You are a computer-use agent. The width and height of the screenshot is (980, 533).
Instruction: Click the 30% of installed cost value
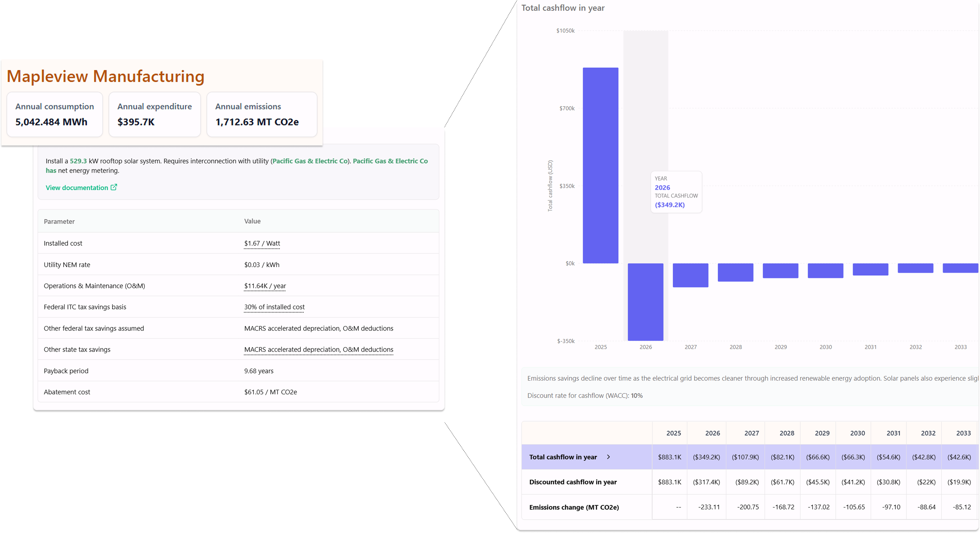(274, 307)
